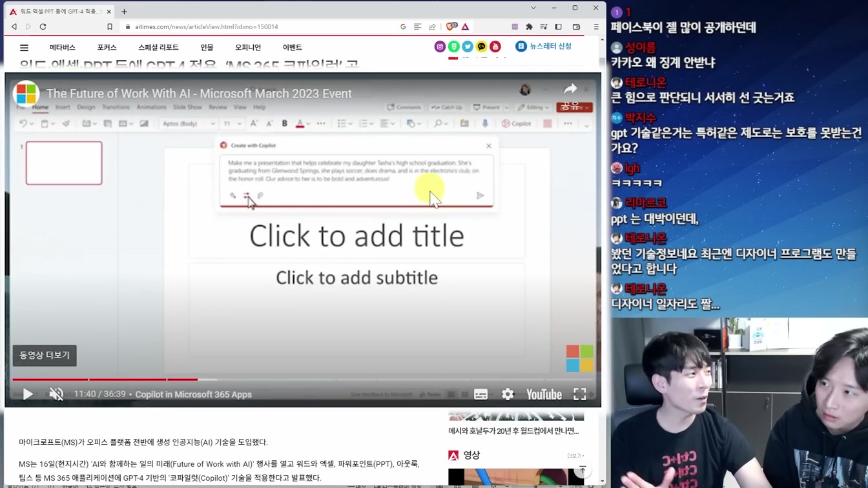Enter fullscreen on the video player
Screen dimensions: 868x488
(x=580, y=394)
